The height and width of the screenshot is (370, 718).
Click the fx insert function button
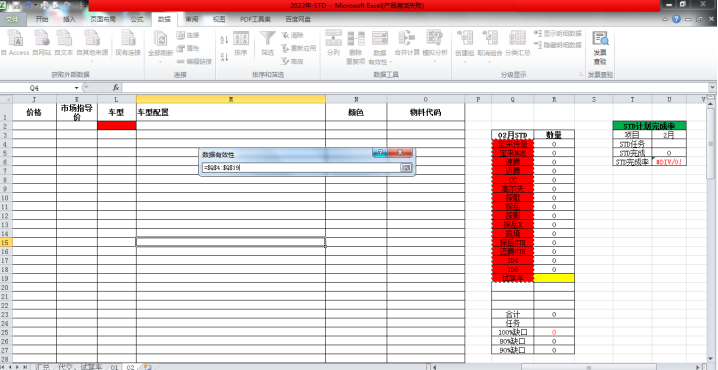pyautogui.click(x=116, y=87)
